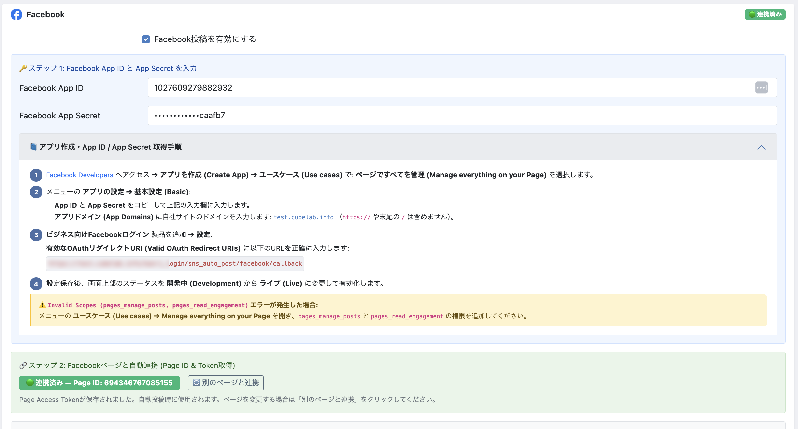Screen dimensions: 798x429
Task: Click the Facebook App ID input field
Action: (x=462, y=88)
